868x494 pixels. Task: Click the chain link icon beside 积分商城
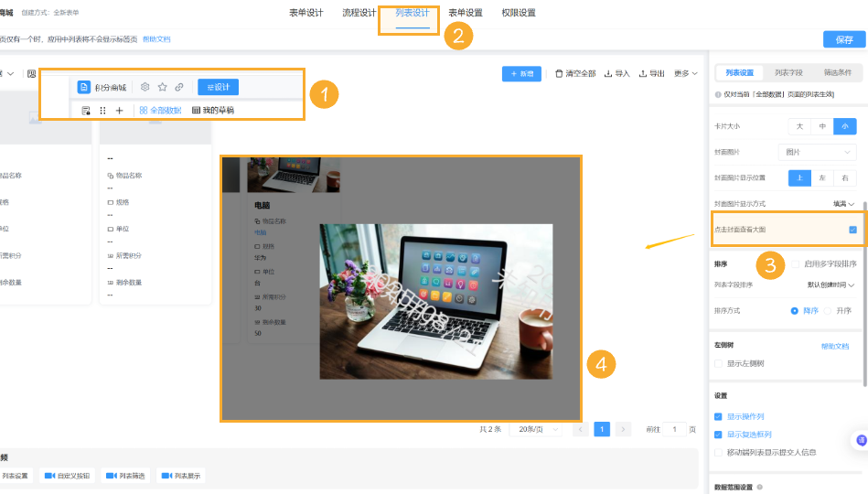179,87
